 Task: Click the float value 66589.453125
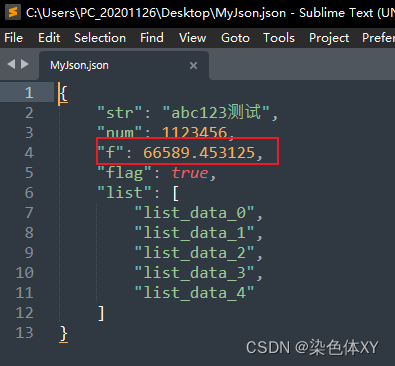199,153
